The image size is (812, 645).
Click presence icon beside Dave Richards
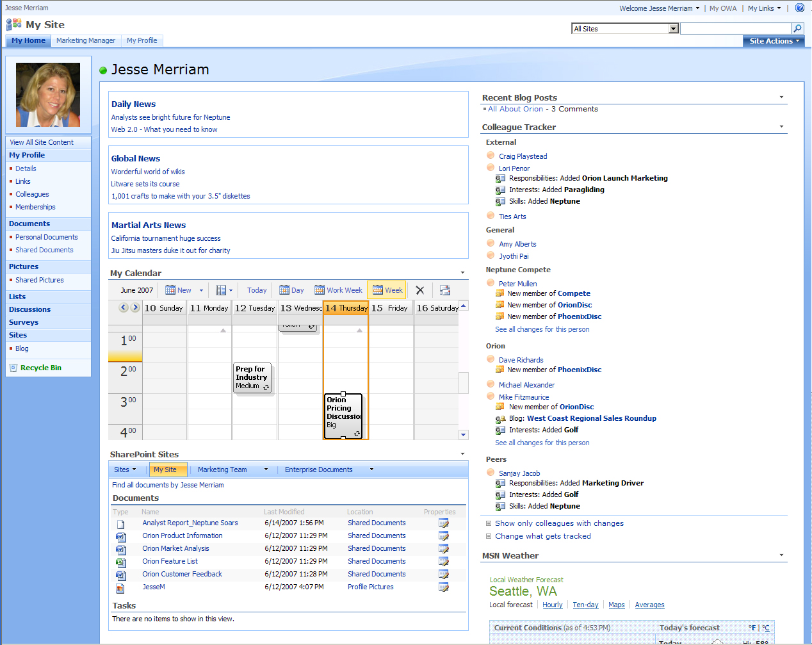pyautogui.click(x=491, y=359)
